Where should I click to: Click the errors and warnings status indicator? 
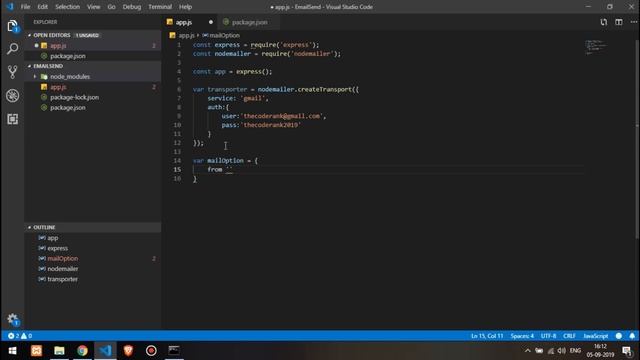point(20,336)
